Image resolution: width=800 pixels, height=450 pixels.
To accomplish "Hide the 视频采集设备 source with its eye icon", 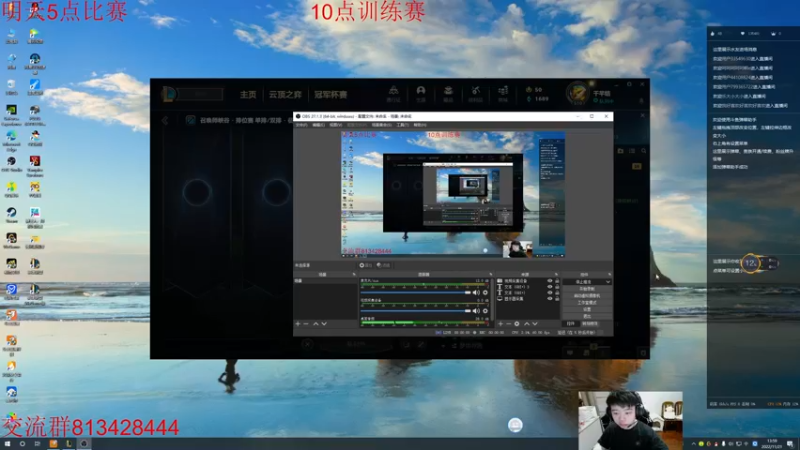I will (x=550, y=281).
